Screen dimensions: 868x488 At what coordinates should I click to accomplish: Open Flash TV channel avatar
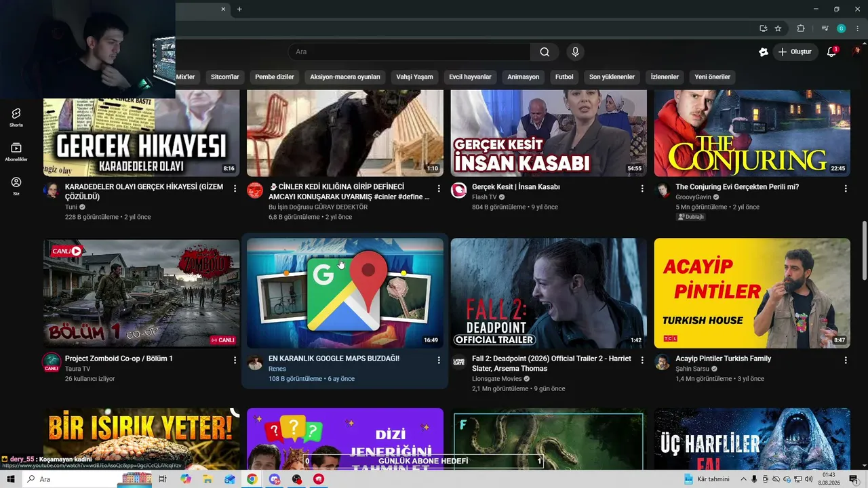pyautogui.click(x=458, y=190)
